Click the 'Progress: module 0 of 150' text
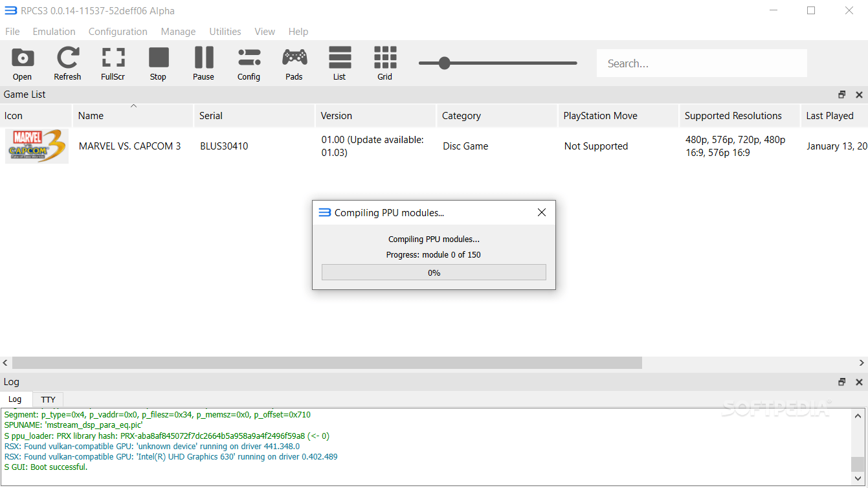 coord(434,254)
